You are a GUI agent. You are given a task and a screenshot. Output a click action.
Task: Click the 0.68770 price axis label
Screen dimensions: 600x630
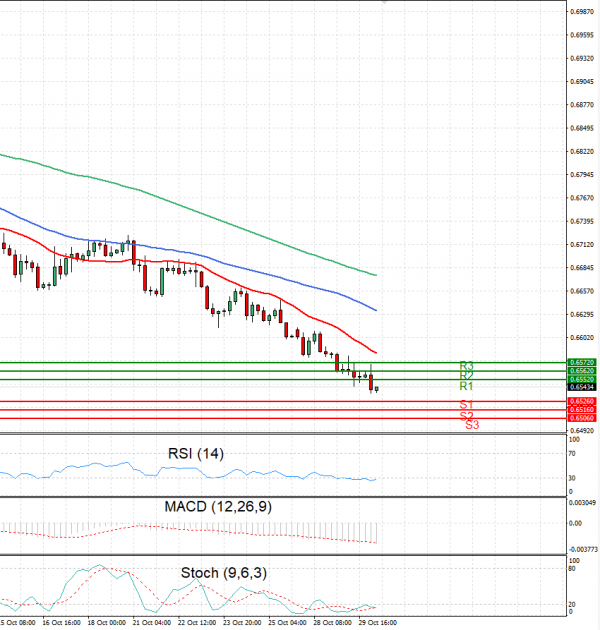[x=582, y=105]
